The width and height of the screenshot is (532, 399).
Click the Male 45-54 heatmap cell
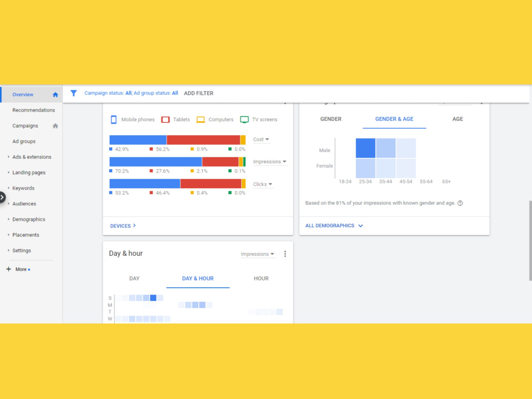pos(406,148)
